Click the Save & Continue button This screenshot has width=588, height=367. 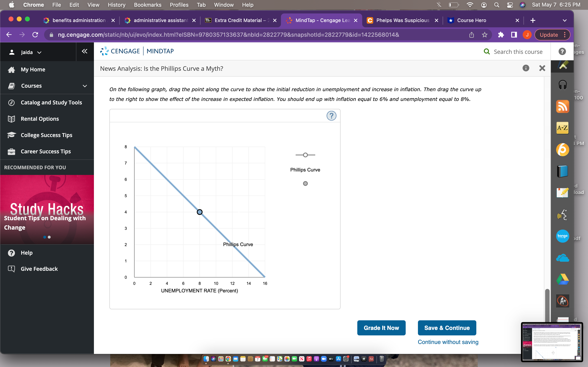point(447,328)
